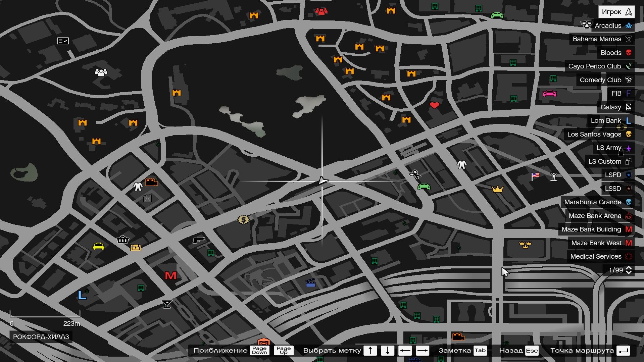Click the pink sports car blip
The height and width of the screenshot is (362, 644).
tap(549, 93)
